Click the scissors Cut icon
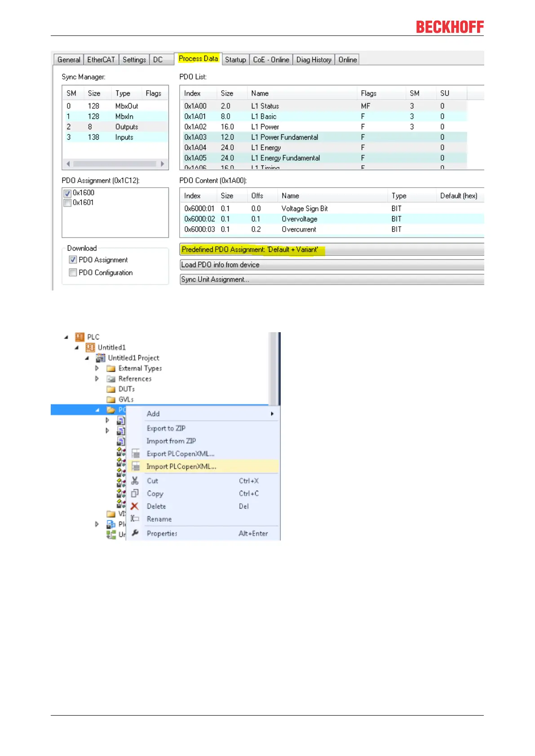535x756 pixels. coord(135,480)
